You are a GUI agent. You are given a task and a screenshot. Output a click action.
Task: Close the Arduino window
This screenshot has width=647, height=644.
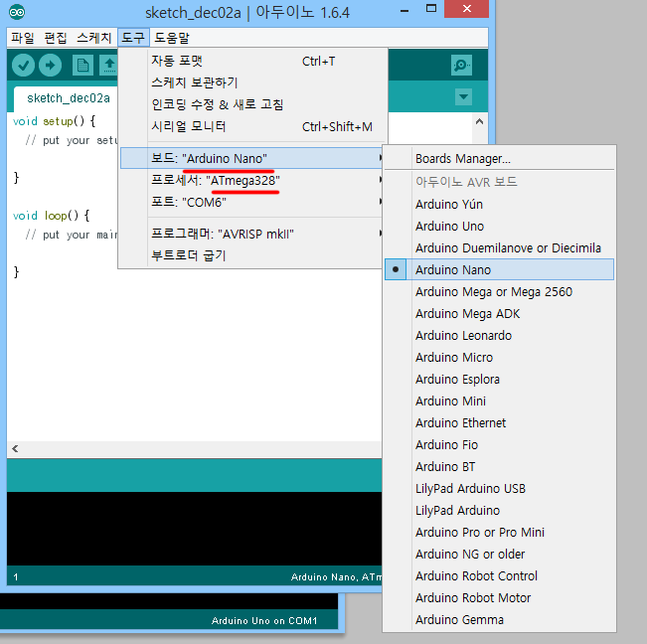(467, 9)
